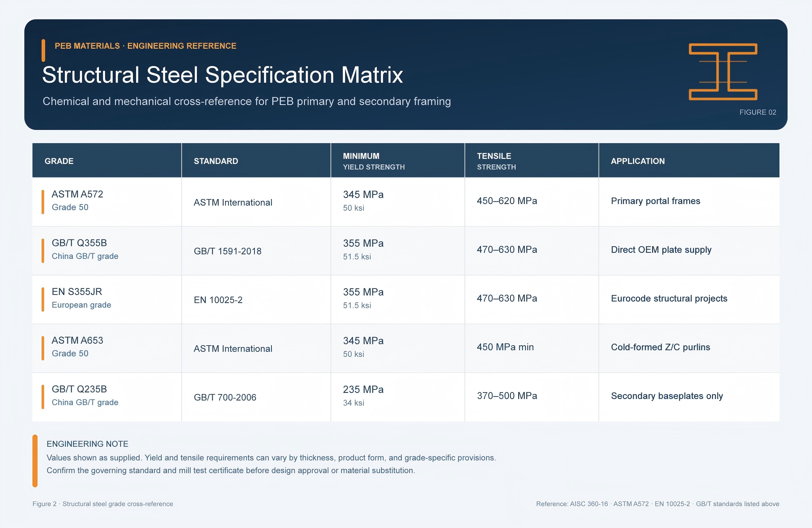The width and height of the screenshot is (812, 528).
Task: Click the 235 MPa yield value
Action: click(x=363, y=389)
